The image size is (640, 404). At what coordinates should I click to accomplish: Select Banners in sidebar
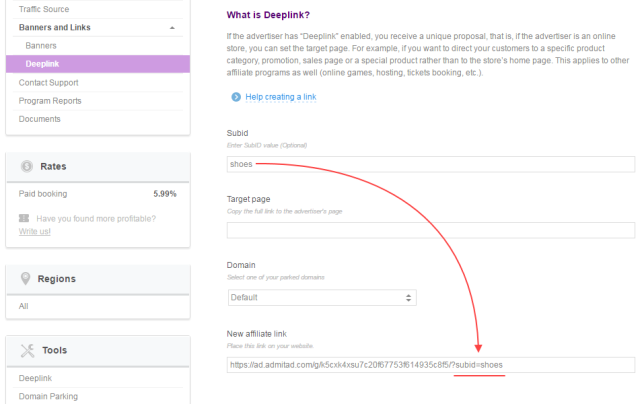(x=41, y=46)
